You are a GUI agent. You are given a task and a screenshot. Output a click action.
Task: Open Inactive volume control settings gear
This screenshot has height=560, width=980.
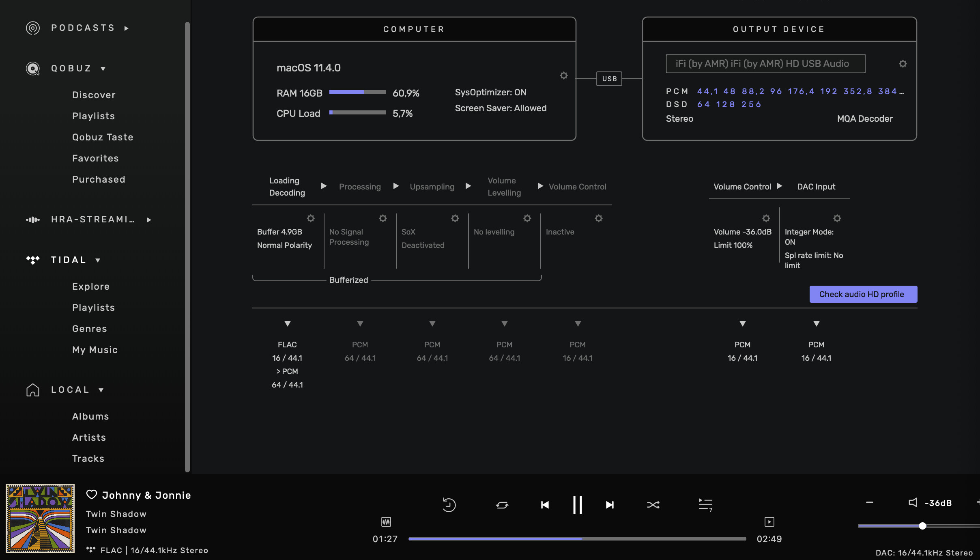click(599, 218)
